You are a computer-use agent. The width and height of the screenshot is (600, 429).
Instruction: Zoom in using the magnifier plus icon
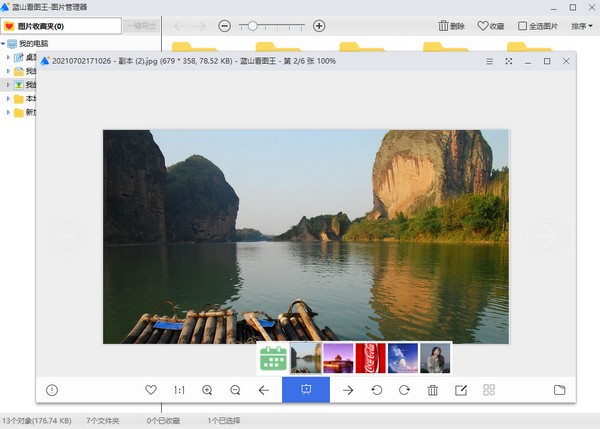[x=207, y=390]
